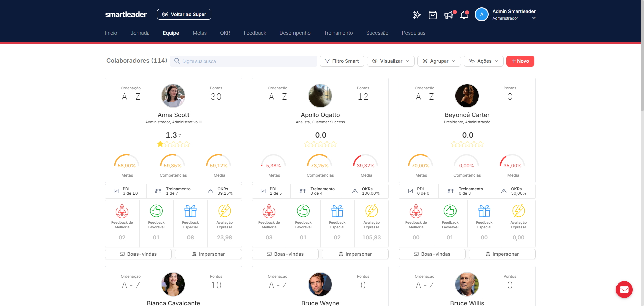Open the Ações dropdown
The width and height of the screenshot is (644, 306).
[x=484, y=61]
